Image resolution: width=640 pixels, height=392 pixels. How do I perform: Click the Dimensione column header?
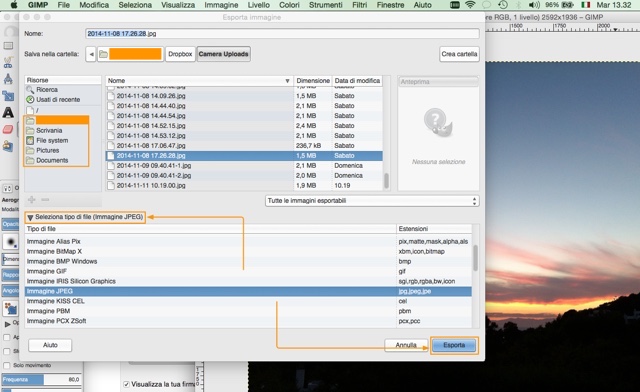(313, 81)
